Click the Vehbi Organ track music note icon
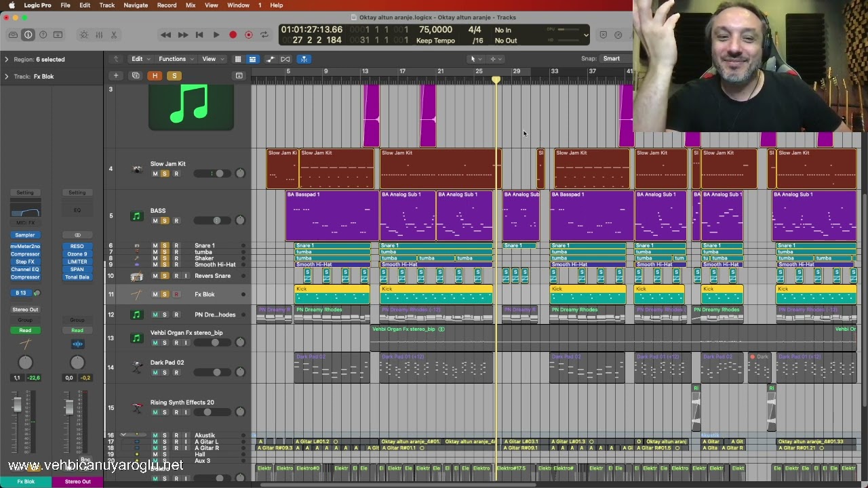The height and width of the screenshot is (488, 868). (x=137, y=338)
